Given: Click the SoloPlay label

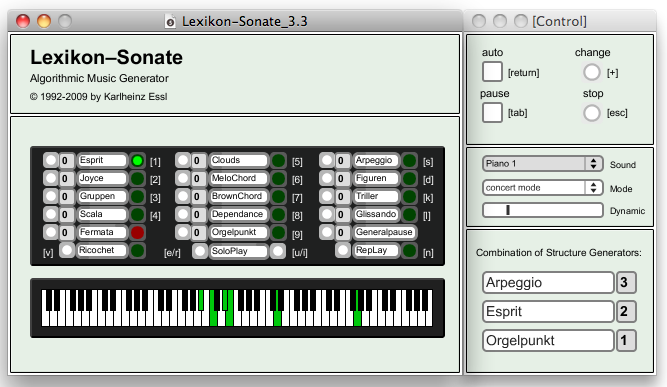Looking at the screenshot, I should click(x=239, y=251).
